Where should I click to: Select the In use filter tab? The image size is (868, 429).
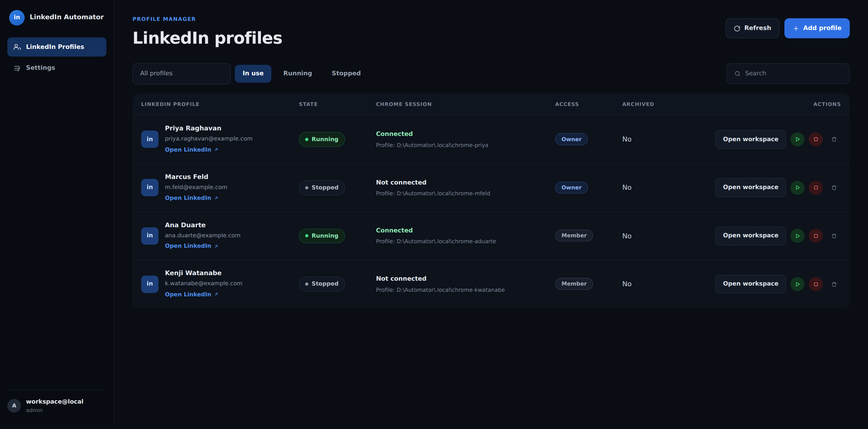pyautogui.click(x=253, y=73)
